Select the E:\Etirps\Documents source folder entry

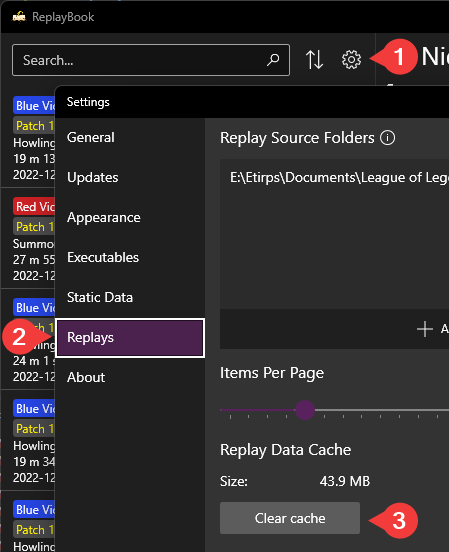click(x=335, y=177)
